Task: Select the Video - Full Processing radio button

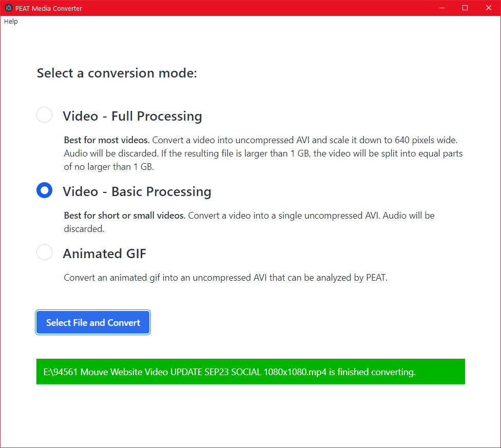Action: (x=44, y=114)
